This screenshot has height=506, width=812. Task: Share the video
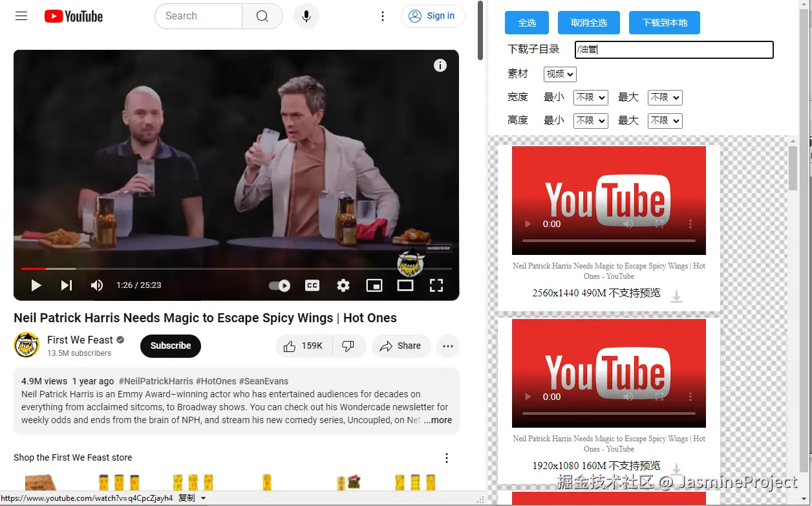400,346
